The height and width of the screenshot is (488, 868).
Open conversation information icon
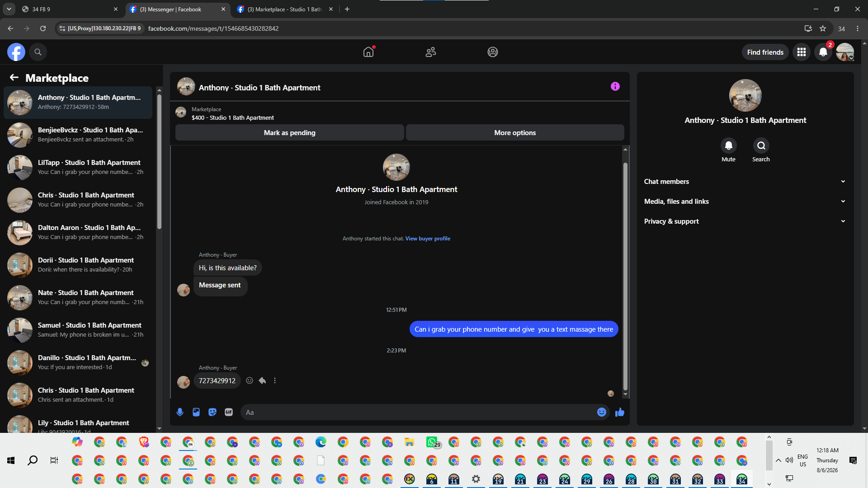pyautogui.click(x=615, y=86)
